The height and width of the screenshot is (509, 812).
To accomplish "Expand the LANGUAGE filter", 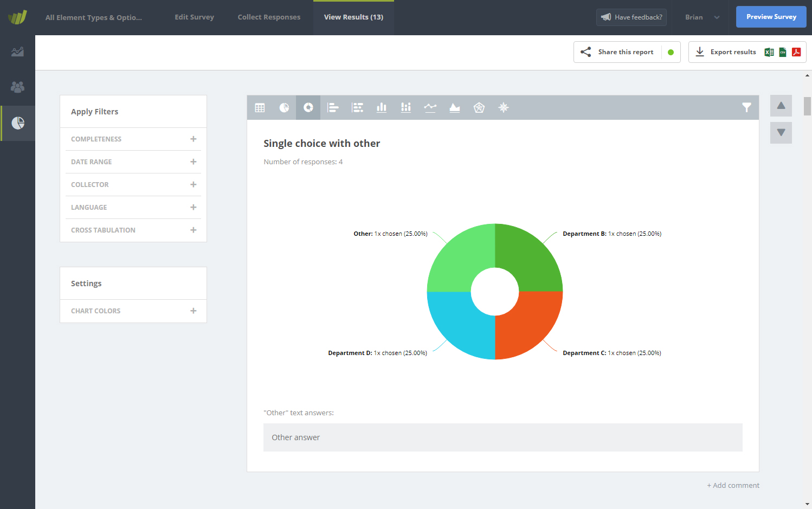I will pos(133,208).
